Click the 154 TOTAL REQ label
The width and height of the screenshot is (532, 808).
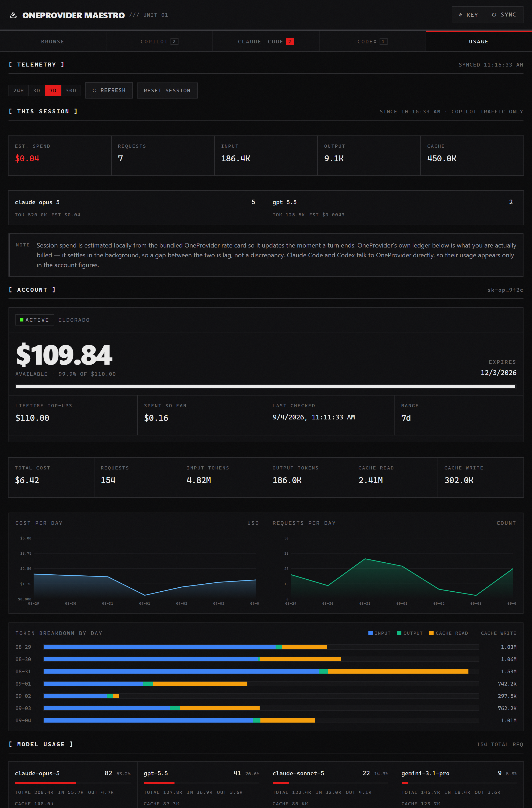(x=500, y=744)
